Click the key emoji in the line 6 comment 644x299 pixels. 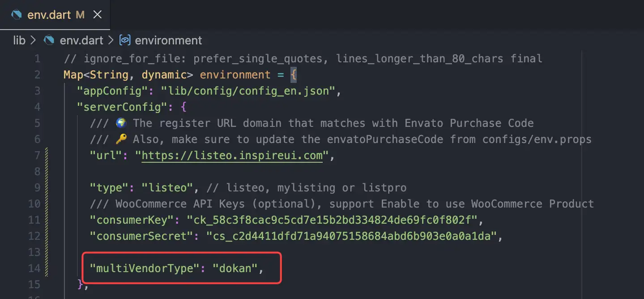point(121,139)
